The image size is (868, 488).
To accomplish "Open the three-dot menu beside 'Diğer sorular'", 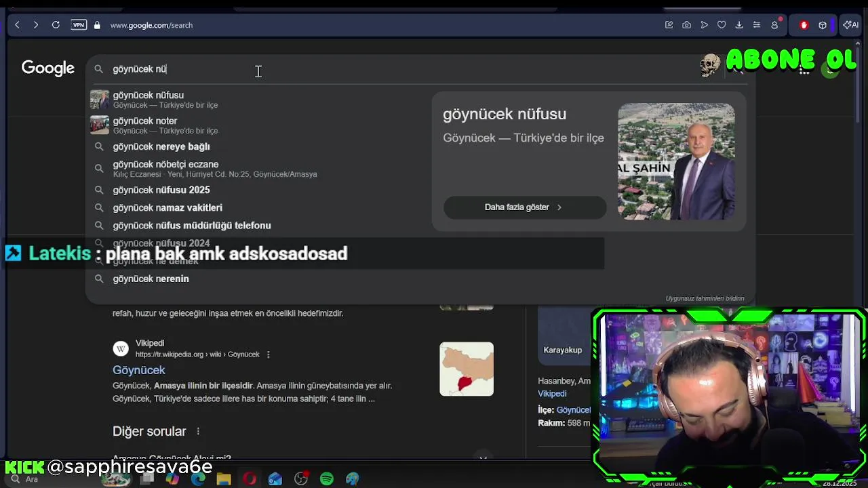I will (198, 431).
